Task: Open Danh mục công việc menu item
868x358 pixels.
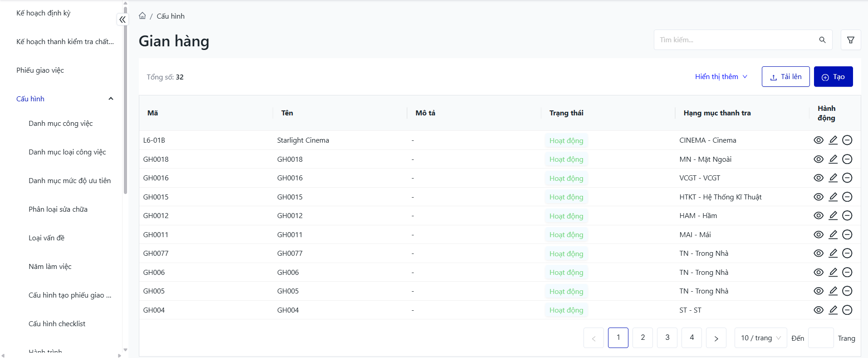Action: (61, 124)
